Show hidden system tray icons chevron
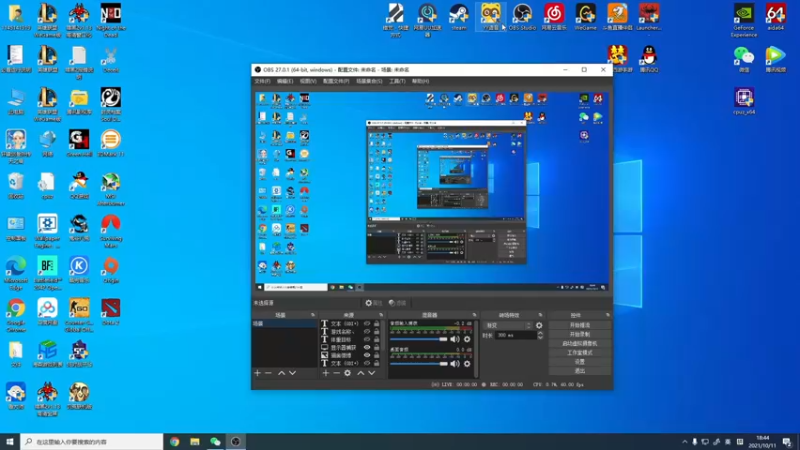This screenshot has height=450, width=800. 685,442
